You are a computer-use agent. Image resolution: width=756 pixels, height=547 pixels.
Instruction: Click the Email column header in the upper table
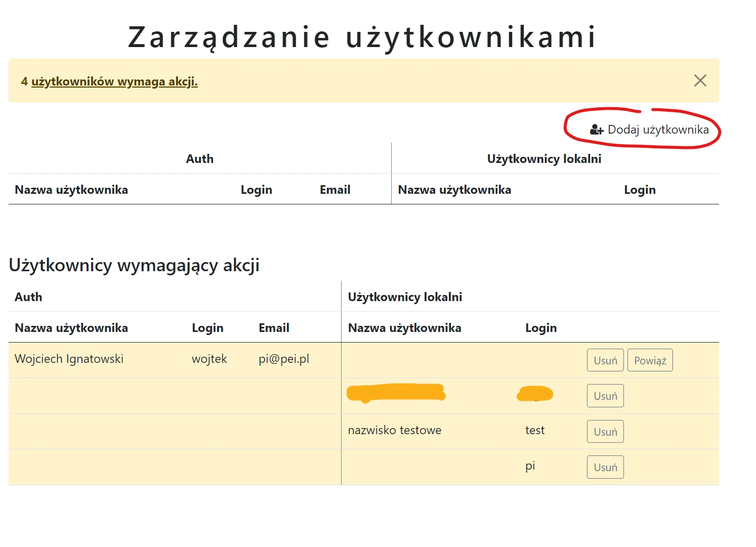[x=334, y=190]
